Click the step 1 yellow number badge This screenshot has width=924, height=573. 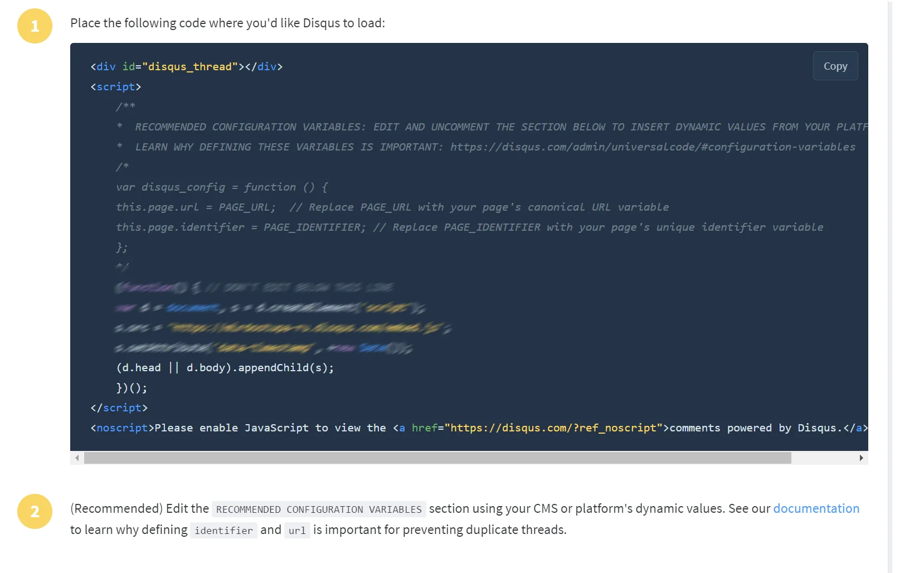(x=35, y=26)
